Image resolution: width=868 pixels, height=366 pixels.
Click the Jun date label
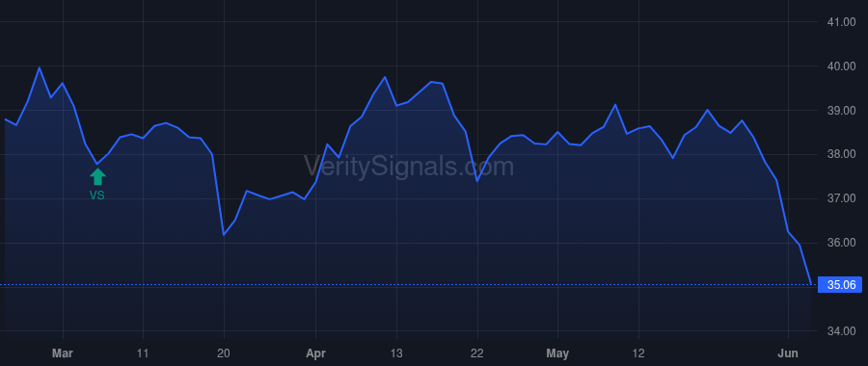pos(788,353)
